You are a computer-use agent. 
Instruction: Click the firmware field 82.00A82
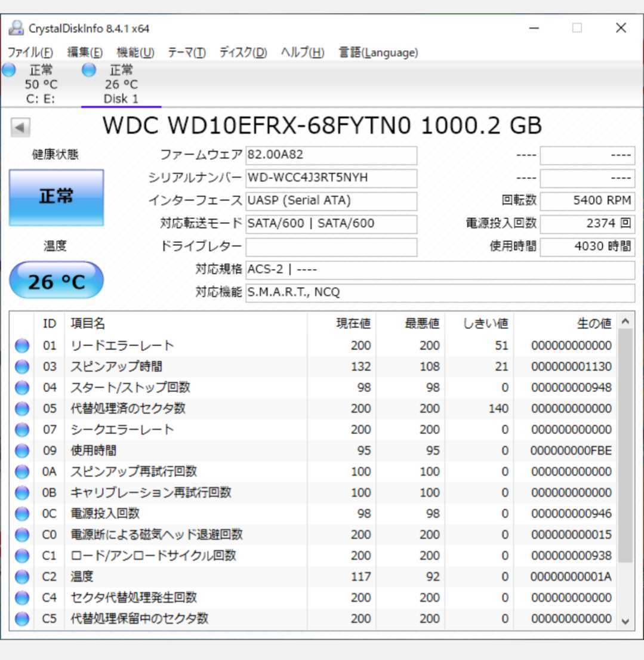[x=331, y=155]
